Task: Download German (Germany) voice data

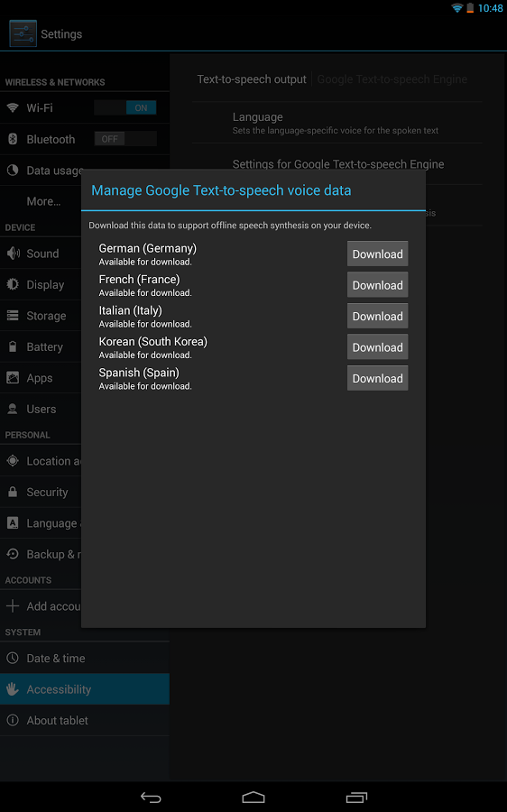Action: coord(377,254)
